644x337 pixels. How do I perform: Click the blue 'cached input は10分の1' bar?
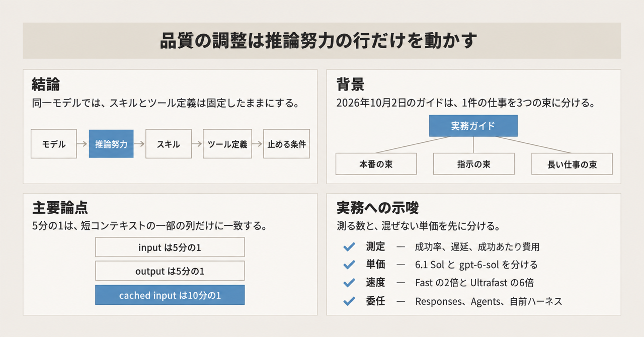pos(170,295)
